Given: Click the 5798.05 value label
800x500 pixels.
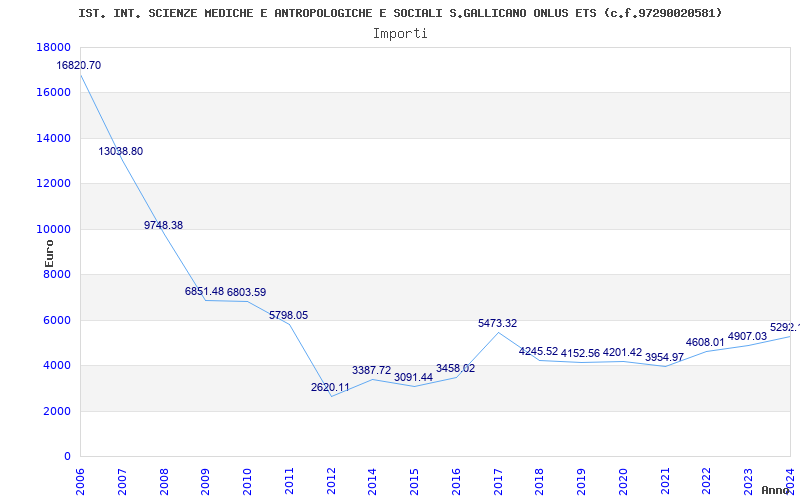Looking at the screenshot, I should (288, 315).
